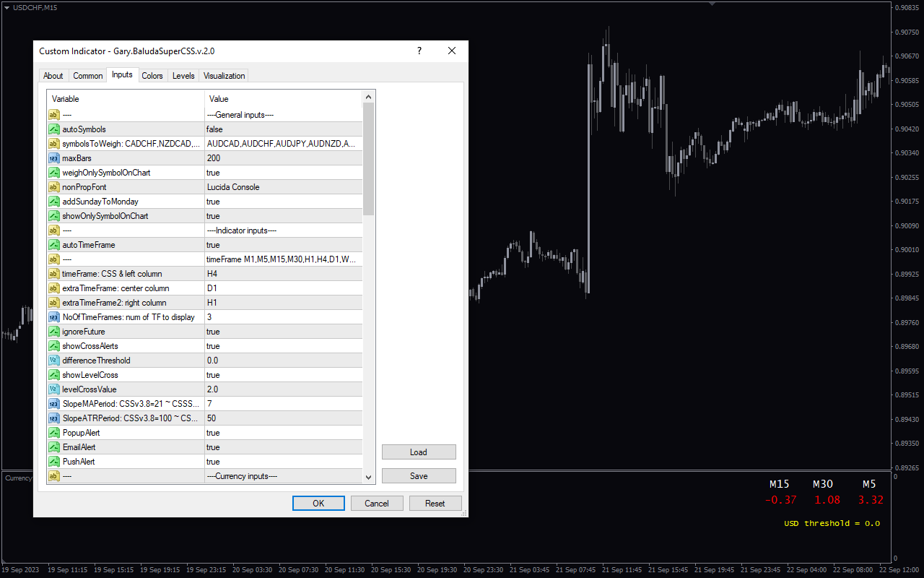This screenshot has width=924, height=578.
Task: Confirm the dialog with OK
Action: pyautogui.click(x=318, y=504)
